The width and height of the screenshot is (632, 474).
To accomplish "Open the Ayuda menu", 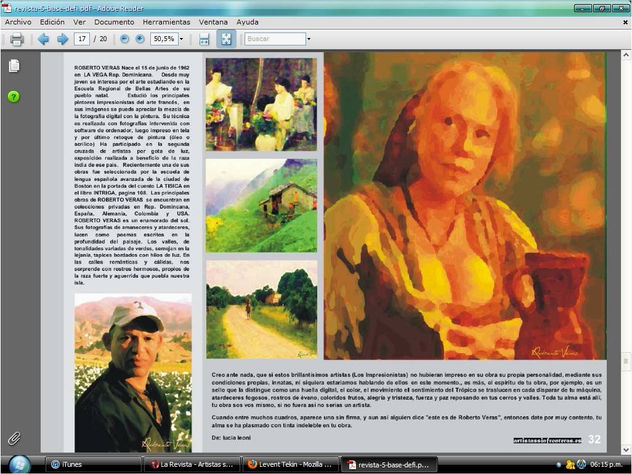I will (x=247, y=22).
